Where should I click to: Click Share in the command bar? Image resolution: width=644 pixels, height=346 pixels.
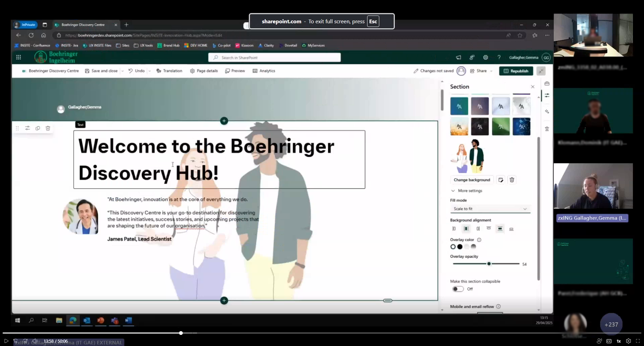[478, 71]
